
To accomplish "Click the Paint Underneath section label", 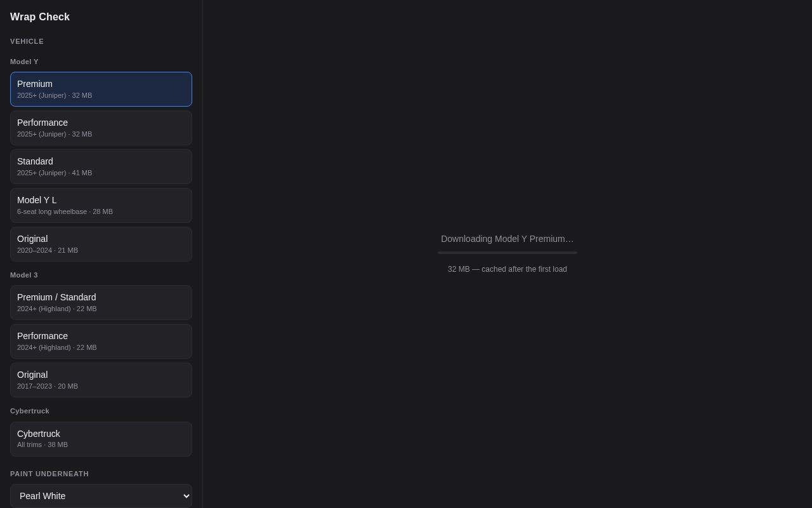I will 49,474.
